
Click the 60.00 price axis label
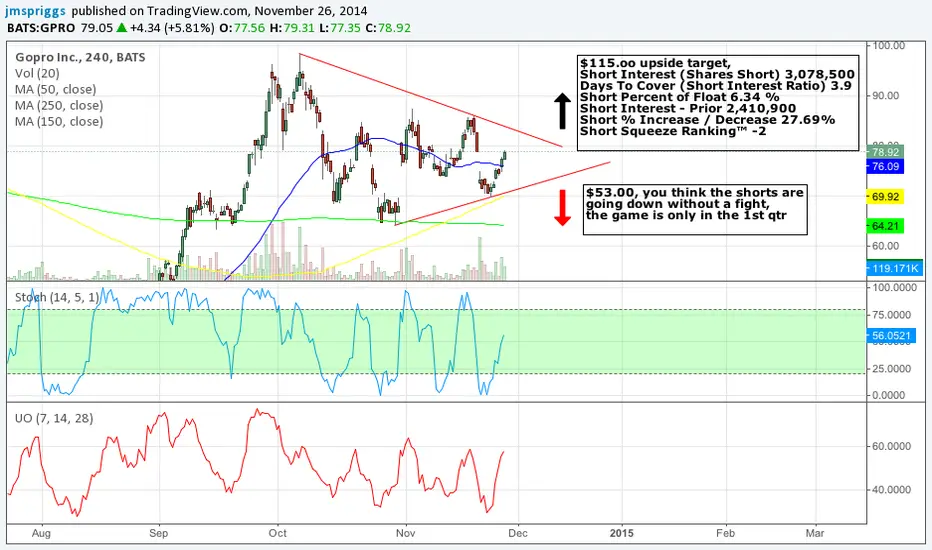pyautogui.click(x=886, y=246)
